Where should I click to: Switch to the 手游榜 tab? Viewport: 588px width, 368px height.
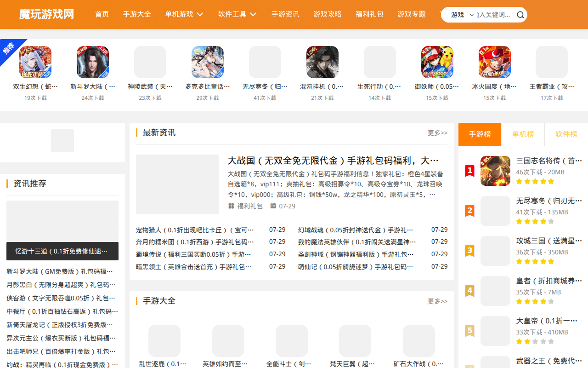point(480,134)
